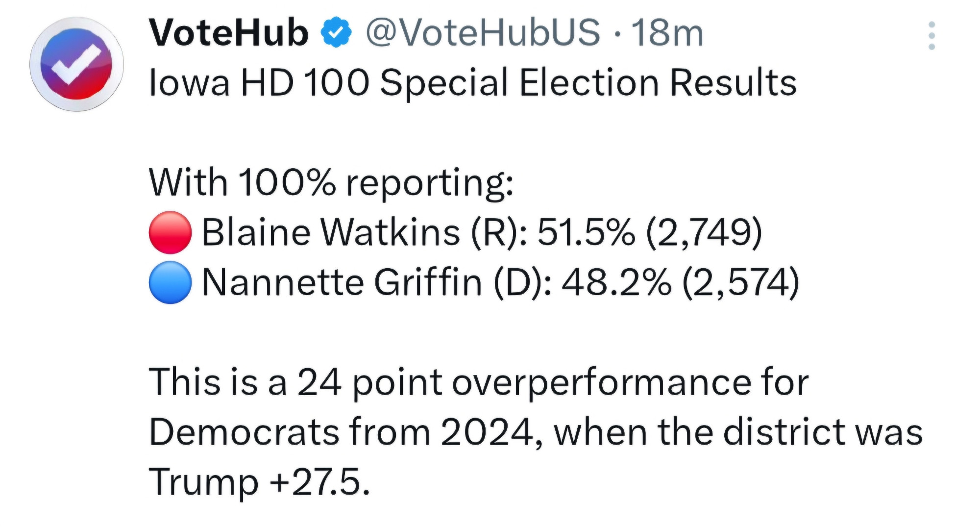Screen dimensions: 980x527
Task: Open the 18m timestamp link
Action: click(x=667, y=33)
